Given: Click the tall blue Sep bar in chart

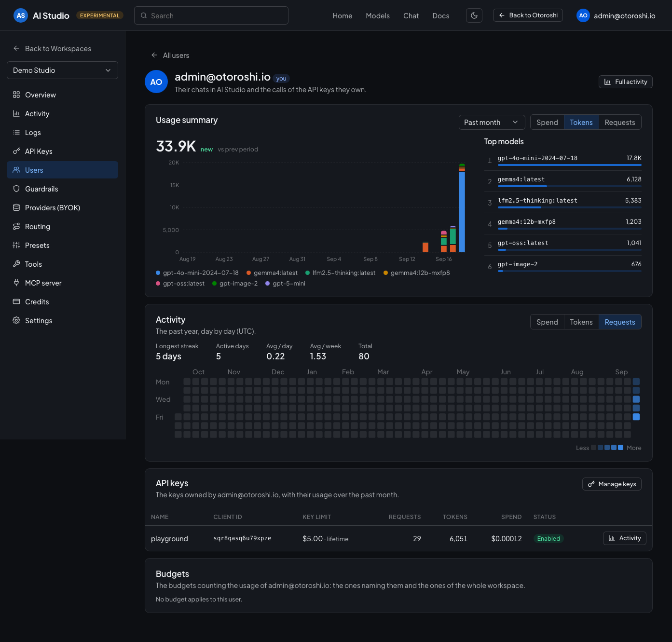Looking at the screenshot, I should [x=462, y=212].
